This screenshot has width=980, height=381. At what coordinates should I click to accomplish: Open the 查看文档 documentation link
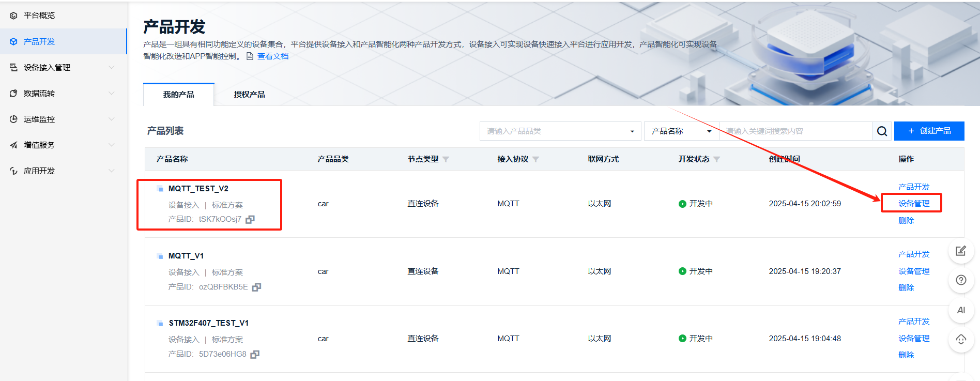point(273,56)
